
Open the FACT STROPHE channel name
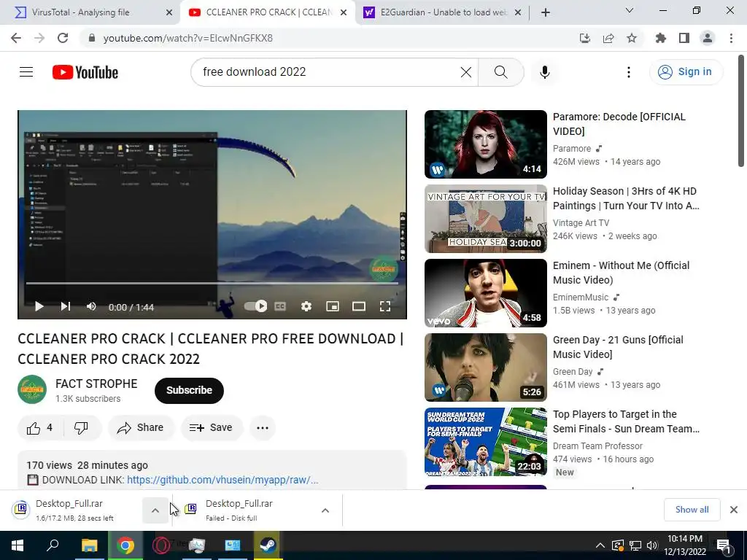tap(96, 384)
